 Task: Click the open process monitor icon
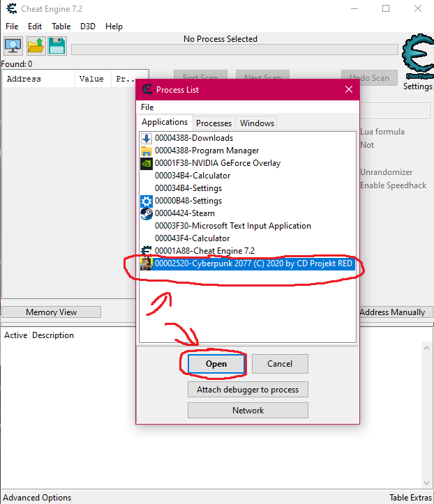pyautogui.click(x=13, y=46)
